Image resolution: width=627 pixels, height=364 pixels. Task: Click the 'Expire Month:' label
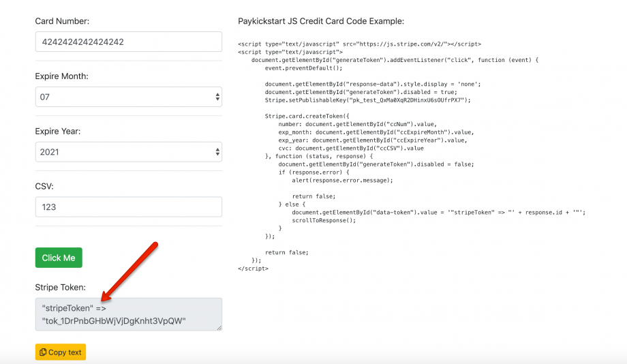(61, 76)
